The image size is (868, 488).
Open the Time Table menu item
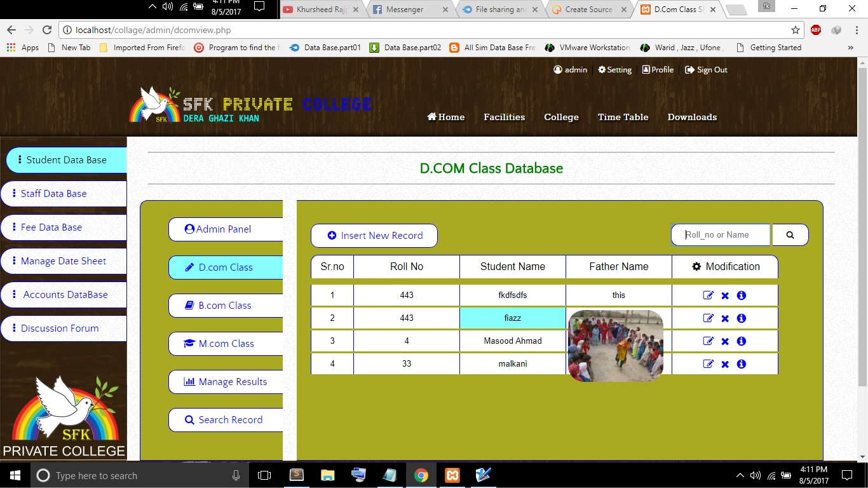click(x=623, y=117)
